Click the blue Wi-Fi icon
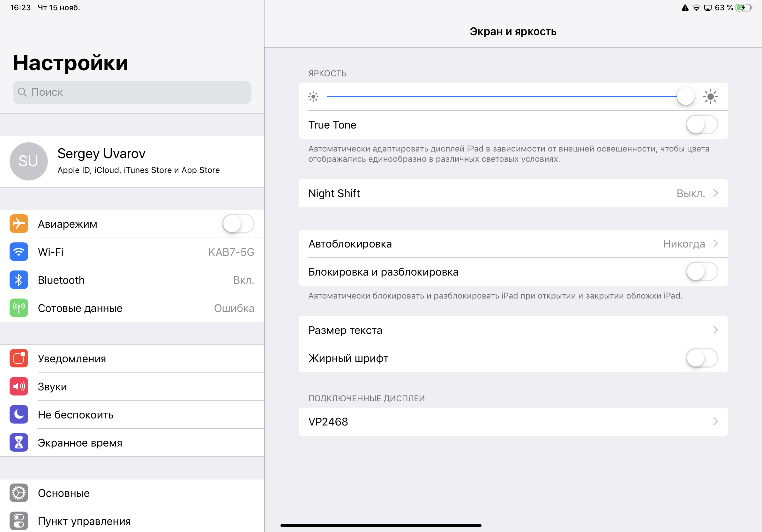 click(19, 252)
